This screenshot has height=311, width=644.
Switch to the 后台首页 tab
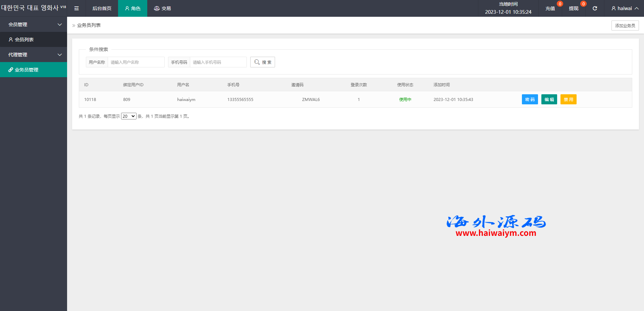pos(102,8)
